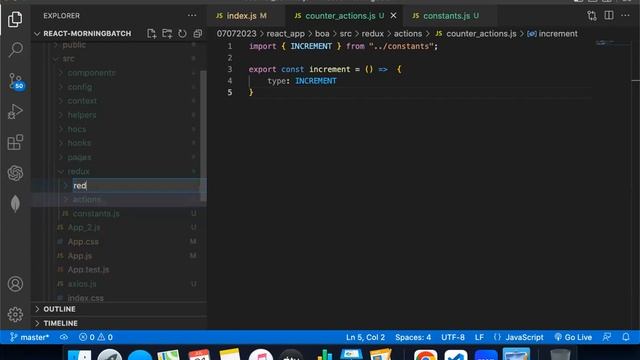Screen dimensions: 640x360
Task: Open Chrome from the Dock
Action: 425,355
